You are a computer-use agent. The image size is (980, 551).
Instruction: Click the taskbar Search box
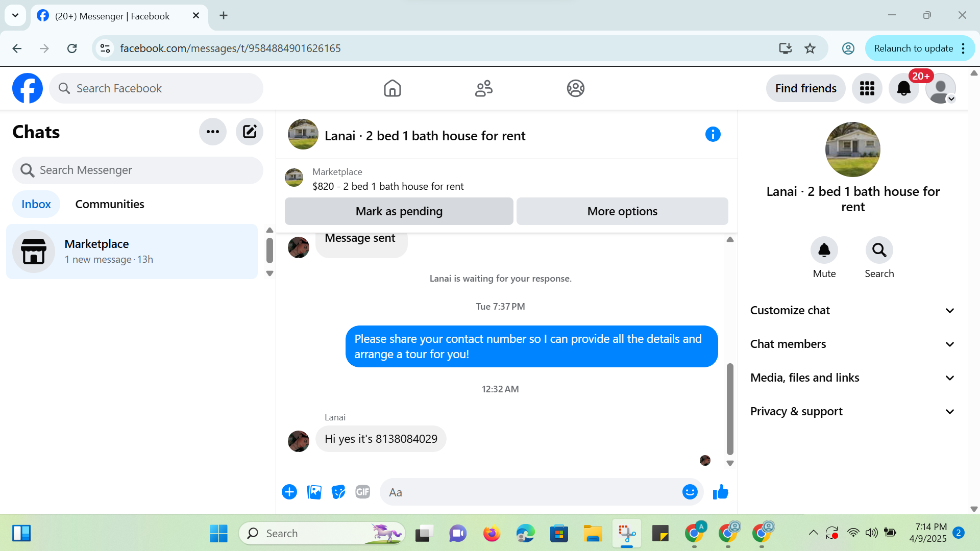click(322, 534)
